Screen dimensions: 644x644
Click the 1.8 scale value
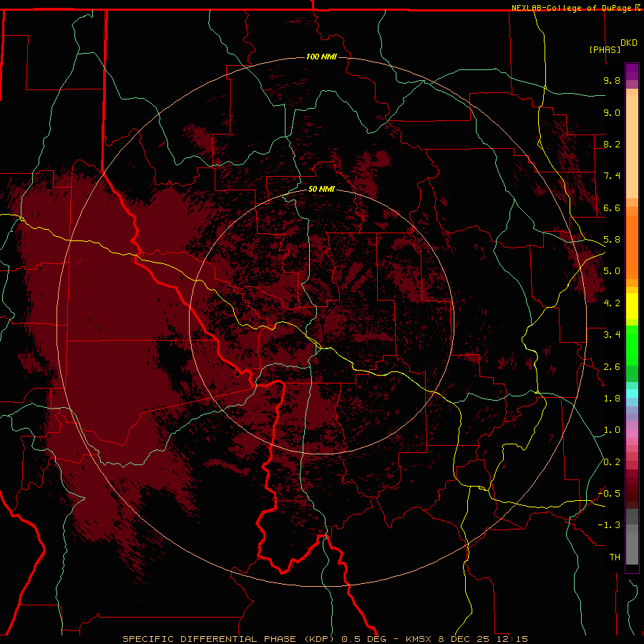(612, 399)
